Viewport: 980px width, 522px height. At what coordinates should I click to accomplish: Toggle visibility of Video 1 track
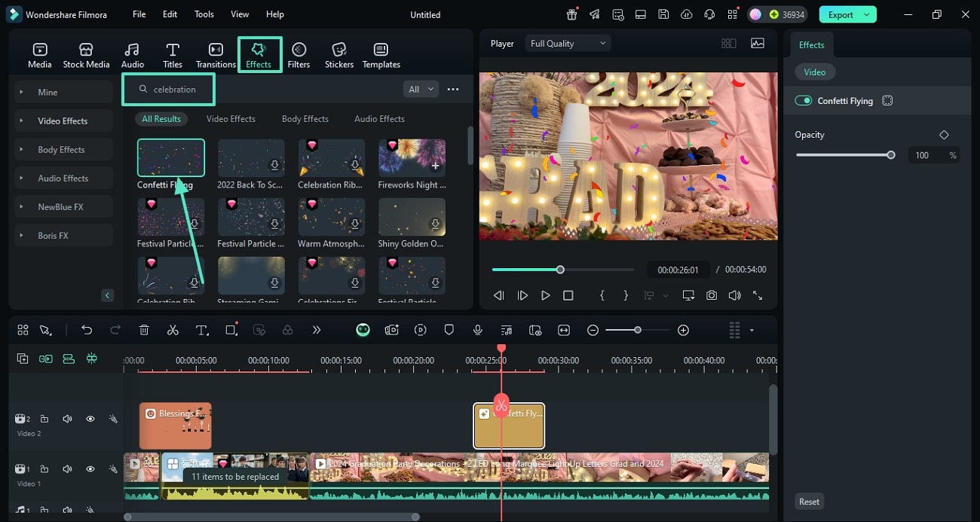coord(90,469)
